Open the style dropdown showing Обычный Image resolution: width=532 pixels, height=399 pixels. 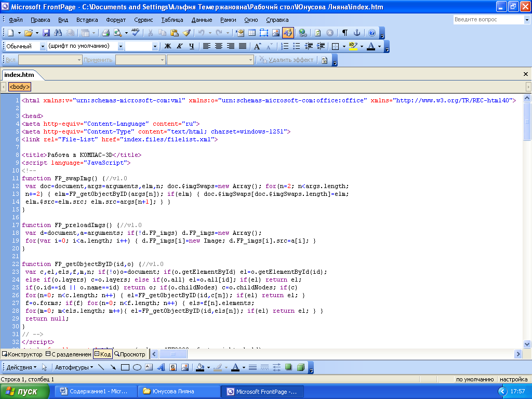(x=43, y=46)
